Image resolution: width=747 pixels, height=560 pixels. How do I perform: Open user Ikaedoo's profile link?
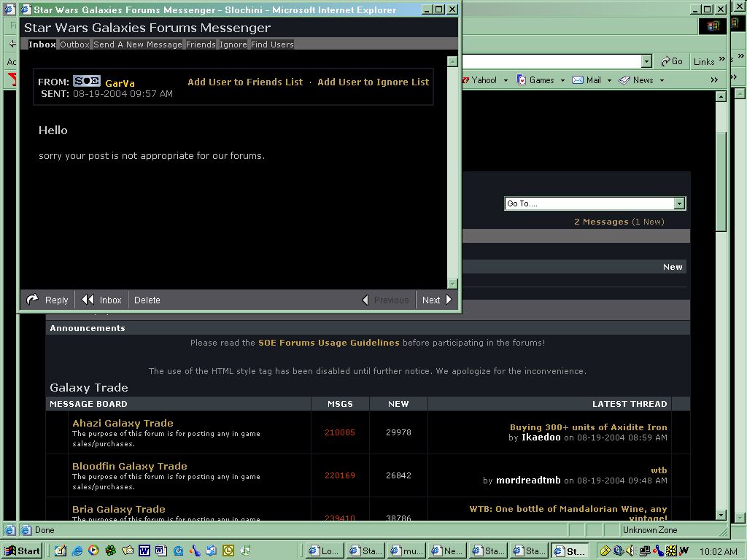click(541, 437)
